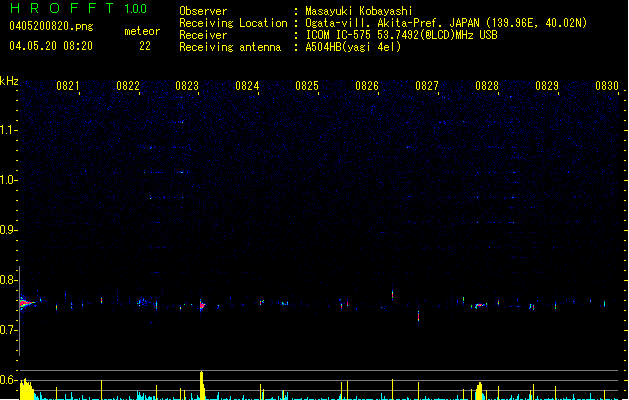Click the 1.0 kHz axis label
Image resolution: width=629 pixels, height=400 pixels.
pyautogui.click(x=9, y=180)
